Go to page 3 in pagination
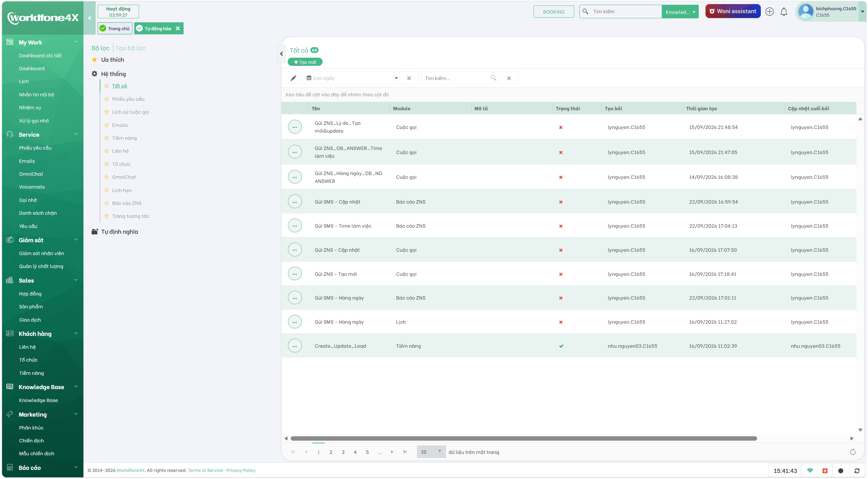This screenshot has height=479, width=868. tap(343, 452)
